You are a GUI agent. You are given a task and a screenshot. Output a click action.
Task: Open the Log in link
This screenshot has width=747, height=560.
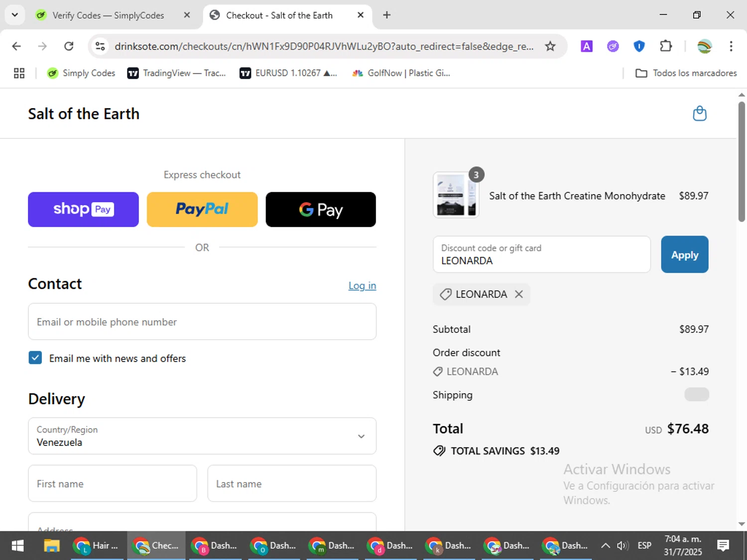click(x=362, y=286)
